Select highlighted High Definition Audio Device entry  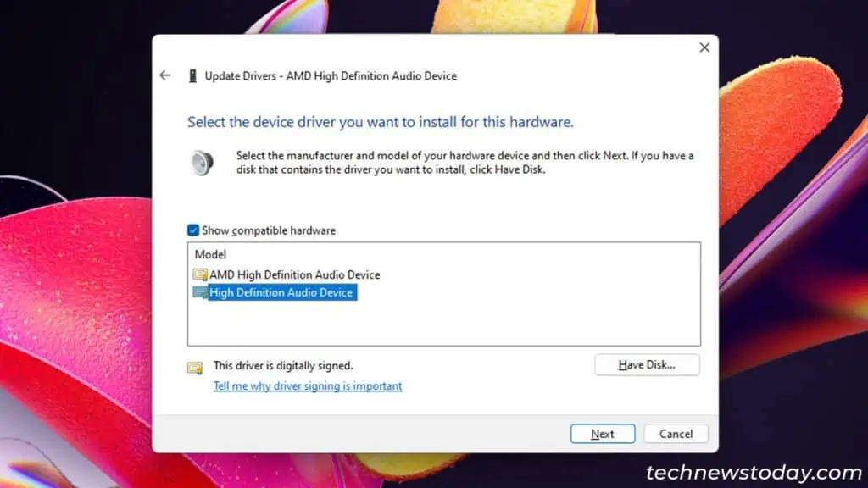(281, 292)
